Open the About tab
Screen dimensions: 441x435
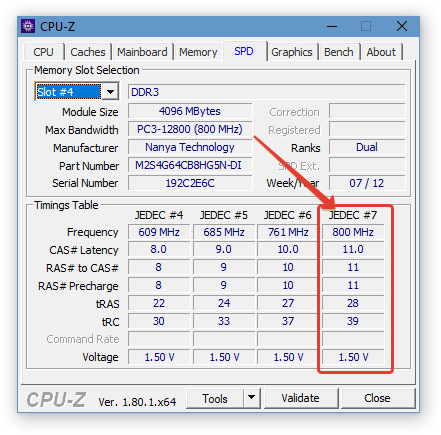(x=381, y=52)
